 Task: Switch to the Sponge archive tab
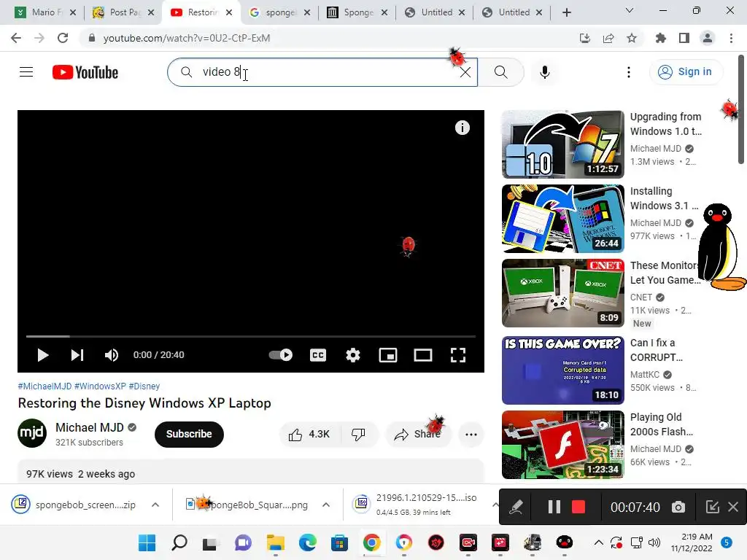pyautogui.click(x=357, y=12)
